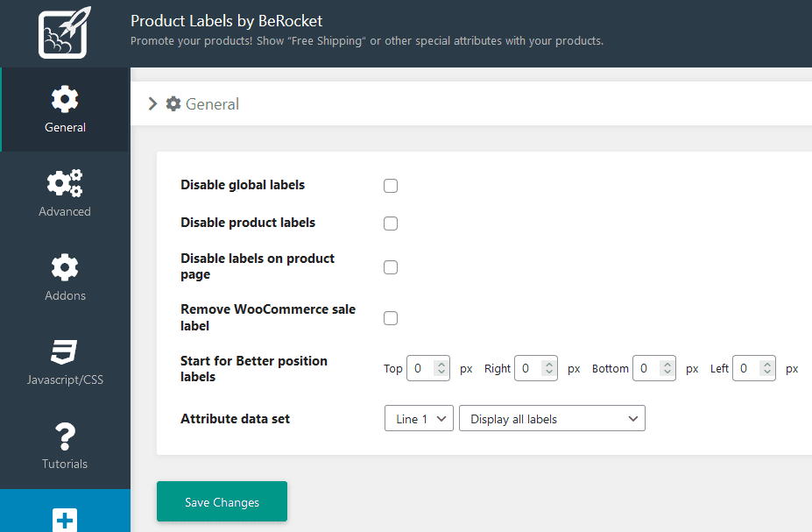
Task: Click the Bottom position number field
Action: 654,368
